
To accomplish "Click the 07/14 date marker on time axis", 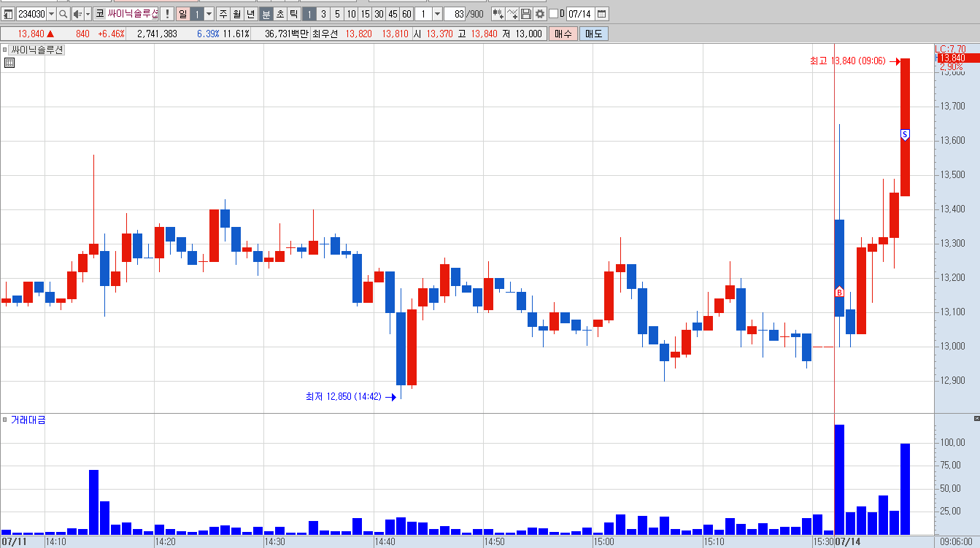I will click(x=846, y=542).
